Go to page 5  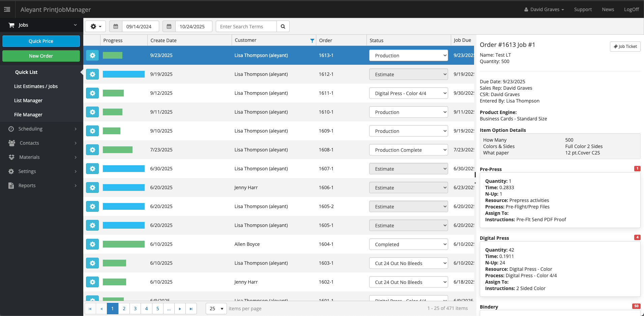click(157, 309)
